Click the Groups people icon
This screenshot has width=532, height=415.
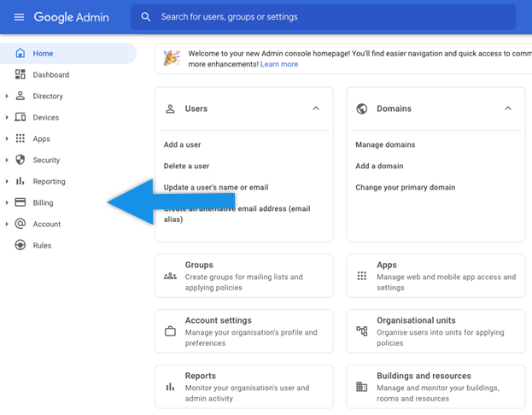pyautogui.click(x=170, y=276)
